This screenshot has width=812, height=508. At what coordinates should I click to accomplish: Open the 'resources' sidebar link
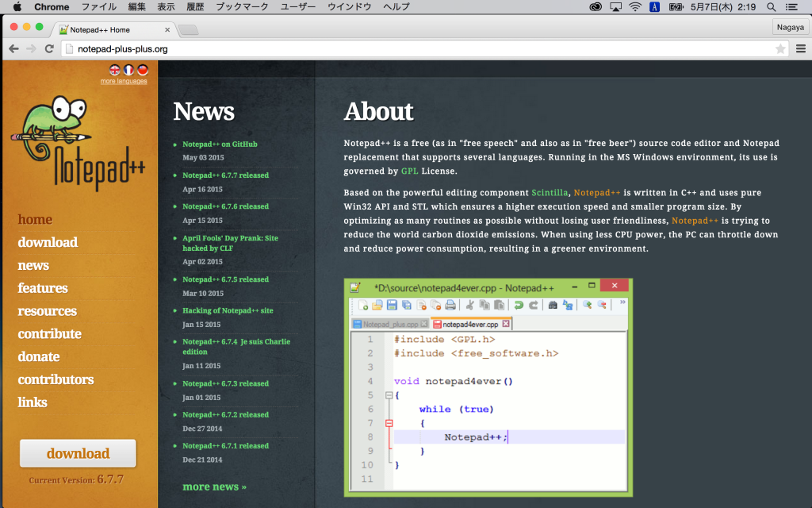tap(47, 311)
